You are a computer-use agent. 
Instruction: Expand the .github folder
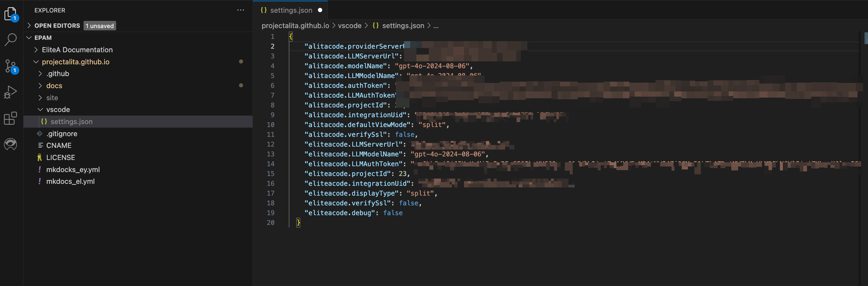click(x=40, y=73)
